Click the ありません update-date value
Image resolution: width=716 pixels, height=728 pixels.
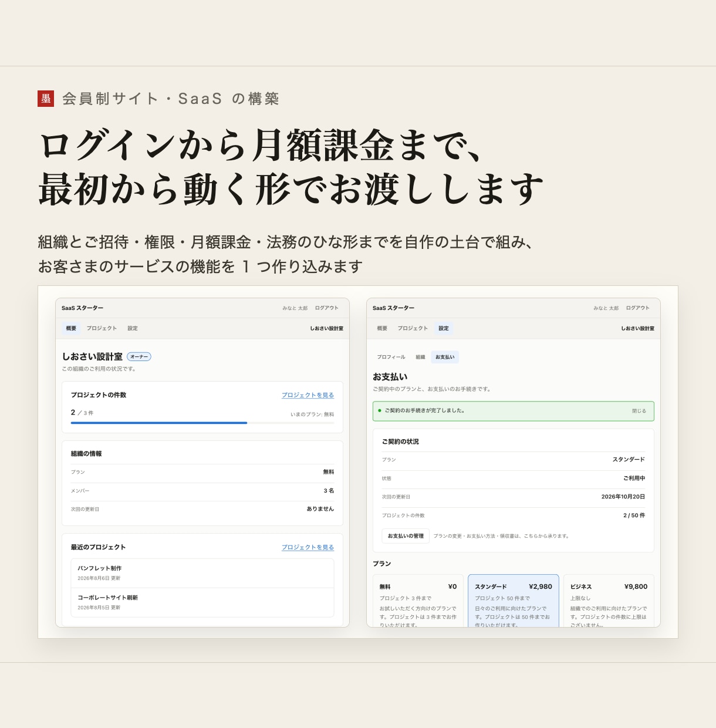(320, 509)
